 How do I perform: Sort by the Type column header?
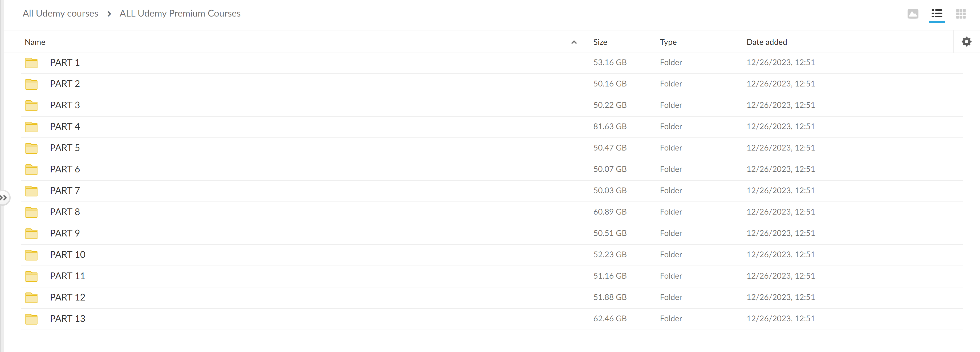pos(668,42)
